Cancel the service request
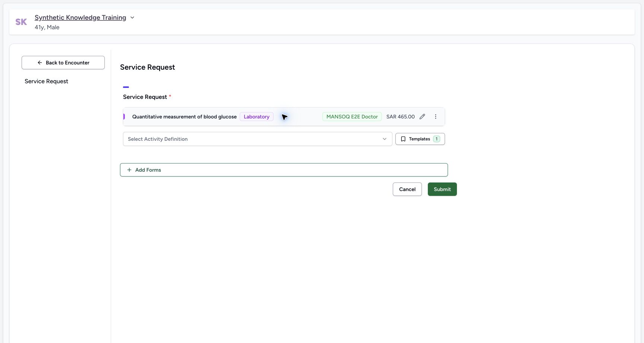Image resolution: width=644 pixels, height=343 pixels. tap(407, 189)
